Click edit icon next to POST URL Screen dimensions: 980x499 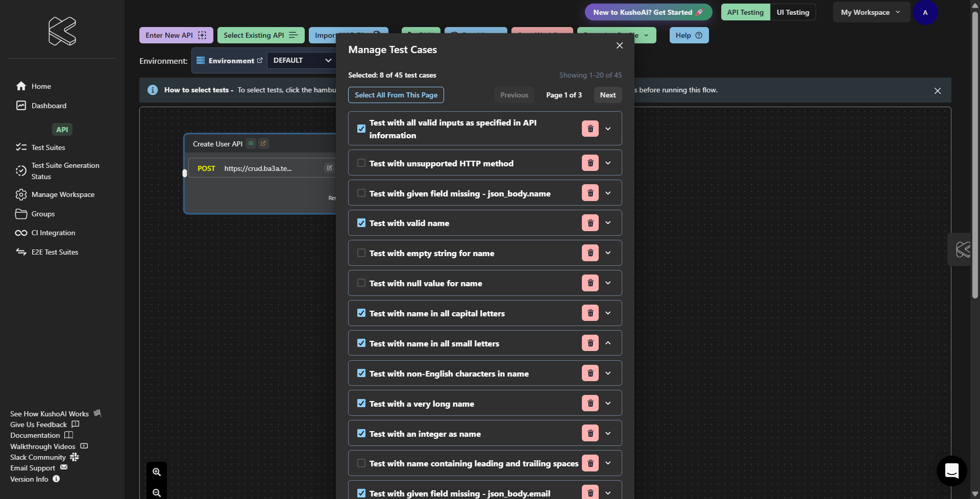point(329,168)
